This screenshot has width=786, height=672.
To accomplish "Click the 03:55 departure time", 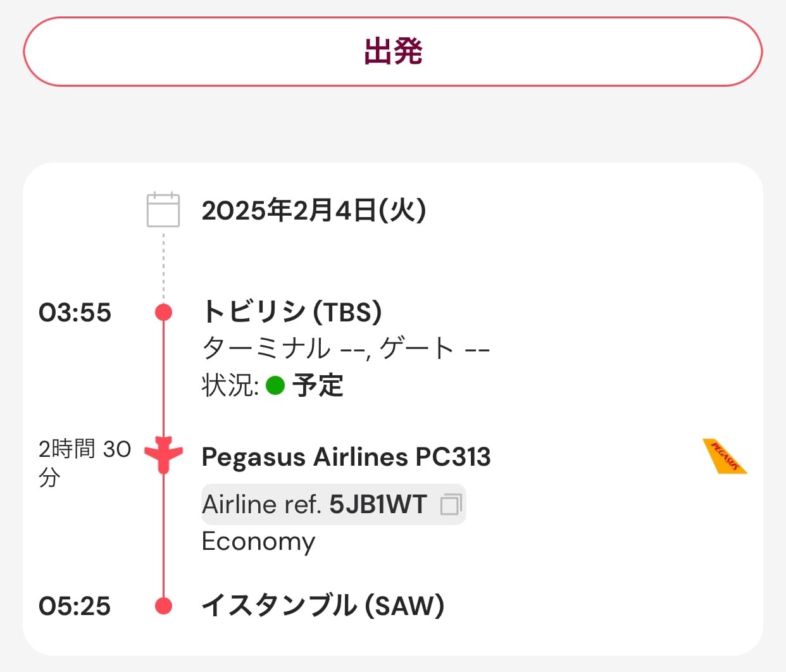I will [75, 313].
